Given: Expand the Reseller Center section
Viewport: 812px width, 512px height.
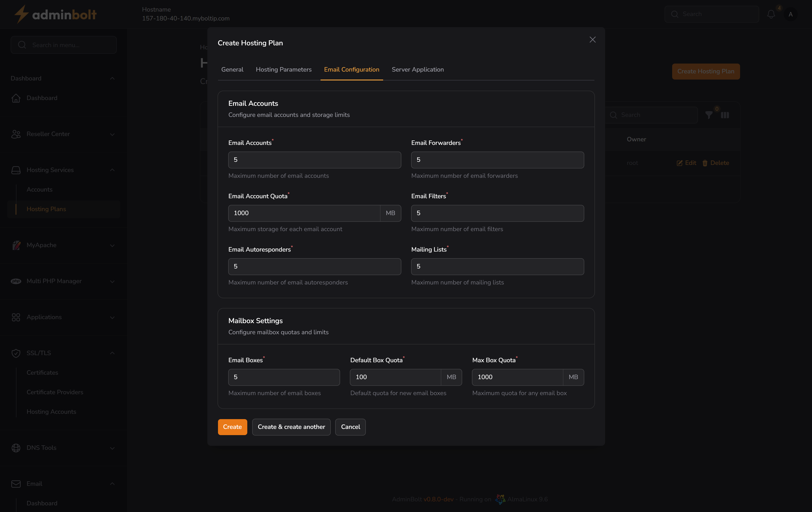Looking at the screenshot, I should (x=112, y=134).
